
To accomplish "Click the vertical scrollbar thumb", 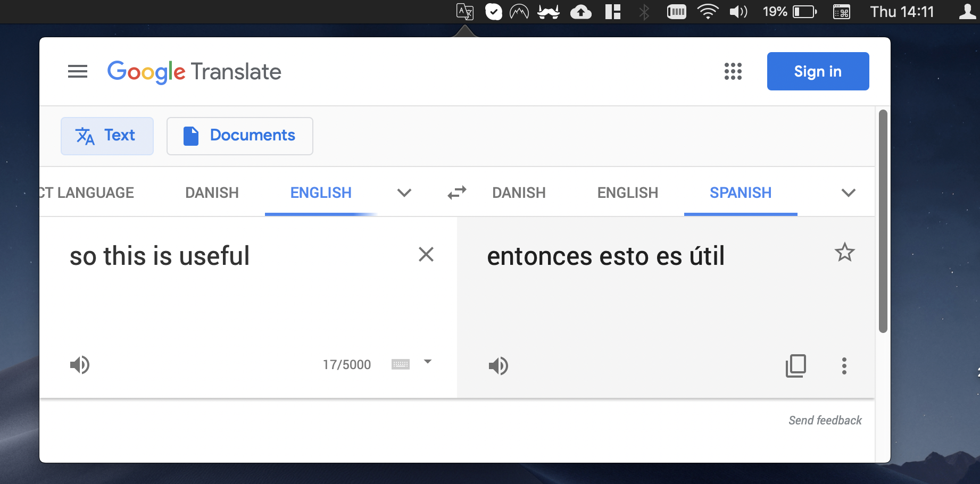I will 883,221.
